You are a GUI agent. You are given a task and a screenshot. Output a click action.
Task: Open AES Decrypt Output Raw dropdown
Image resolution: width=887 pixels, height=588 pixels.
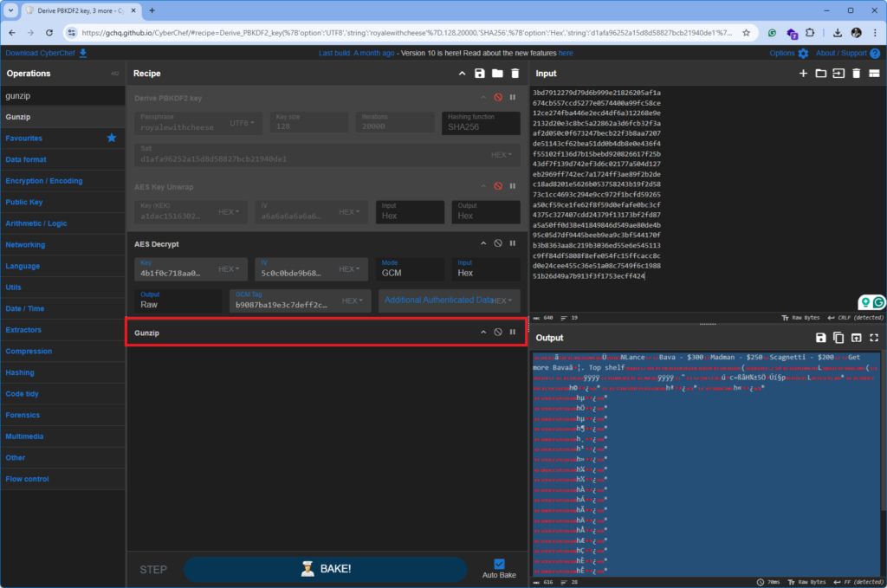[x=178, y=300]
